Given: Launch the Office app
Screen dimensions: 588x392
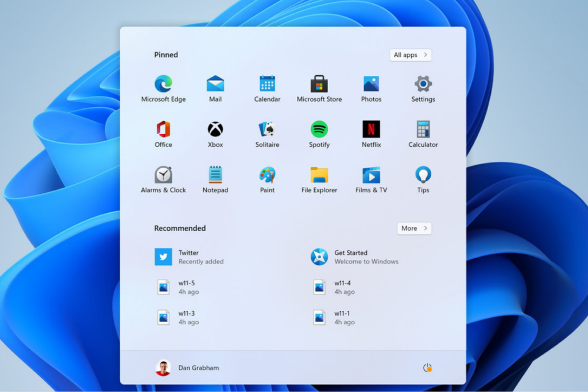Looking at the screenshot, I should [163, 134].
